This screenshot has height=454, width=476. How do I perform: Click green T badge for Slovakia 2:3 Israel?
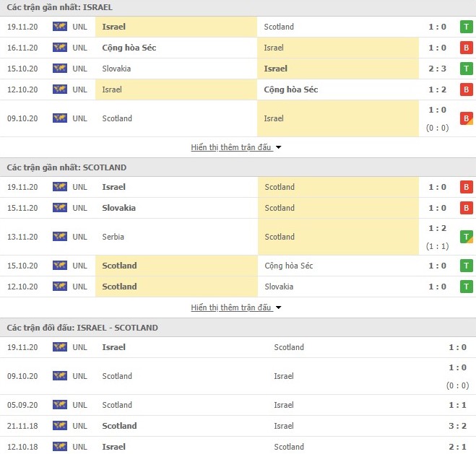pyautogui.click(x=467, y=69)
